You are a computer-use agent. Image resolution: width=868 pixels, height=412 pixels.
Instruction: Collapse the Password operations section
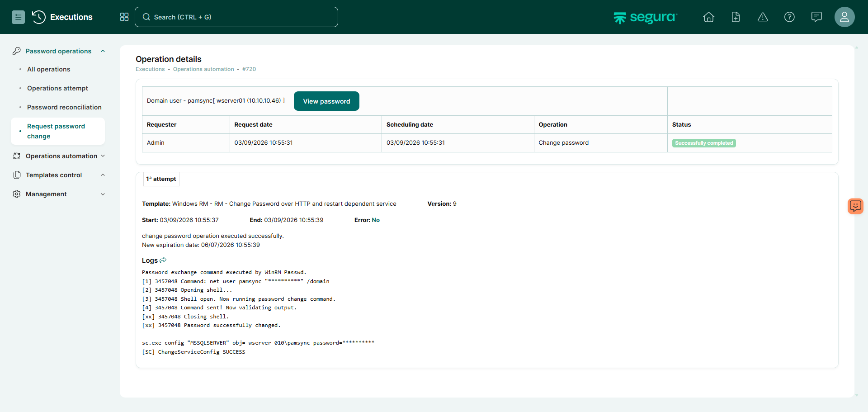tap(103, 51)
